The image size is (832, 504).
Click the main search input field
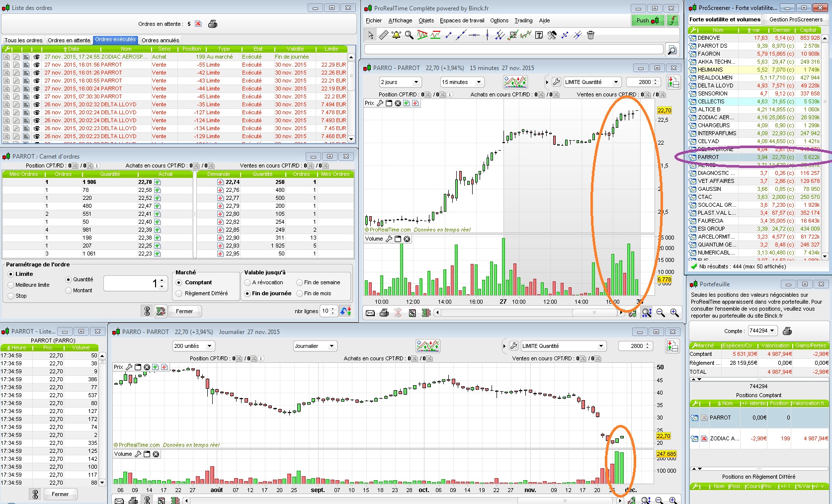514,50
